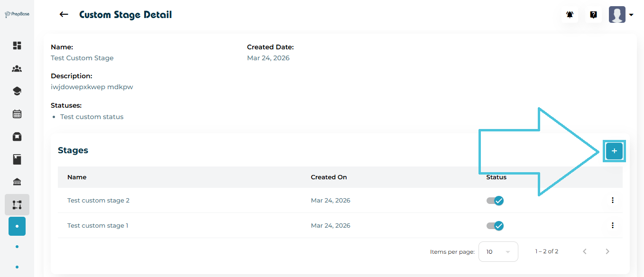644x277 pixels.
Task: Open the Items per page dropdown
Action: pos(498,252)
